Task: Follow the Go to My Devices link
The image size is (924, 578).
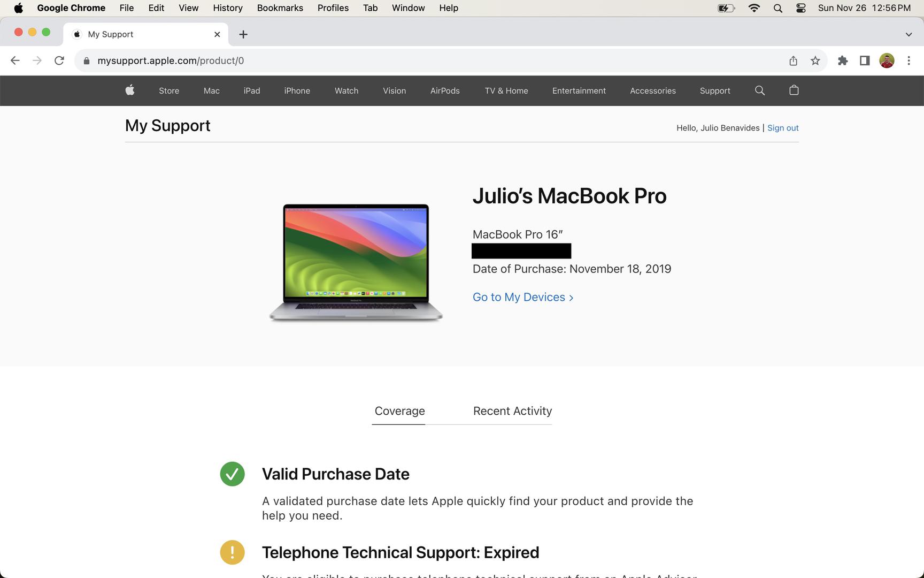Action: tap(523, 297)
